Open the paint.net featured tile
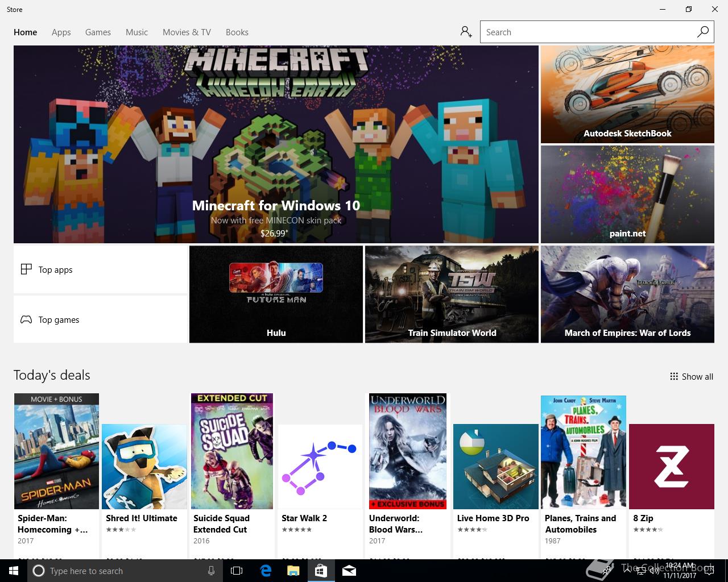728x582 pixels. point(627,194)
